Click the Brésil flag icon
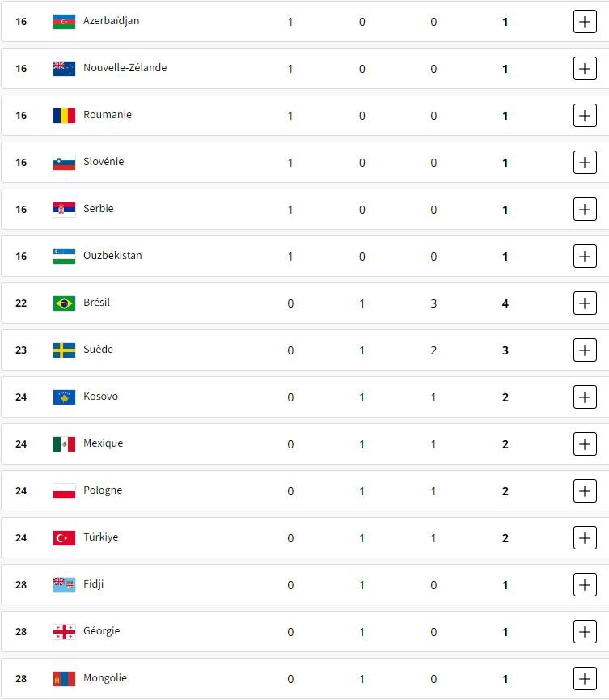The height and width of the screenshot is (700, 609). [x=64, y=303]
